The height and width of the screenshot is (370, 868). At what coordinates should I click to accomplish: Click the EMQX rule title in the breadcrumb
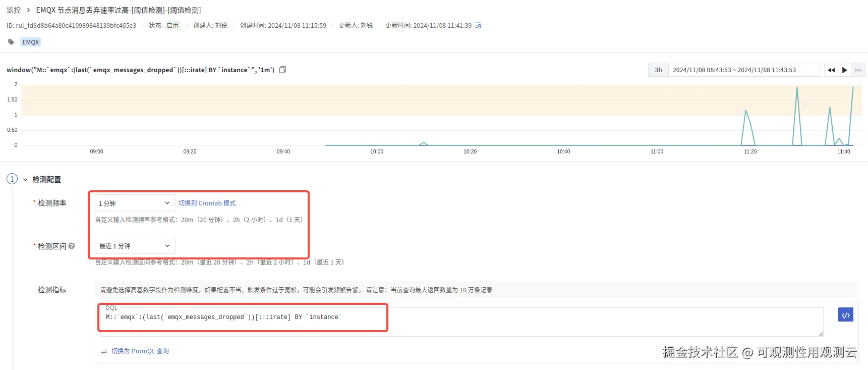tap(119, 10)
